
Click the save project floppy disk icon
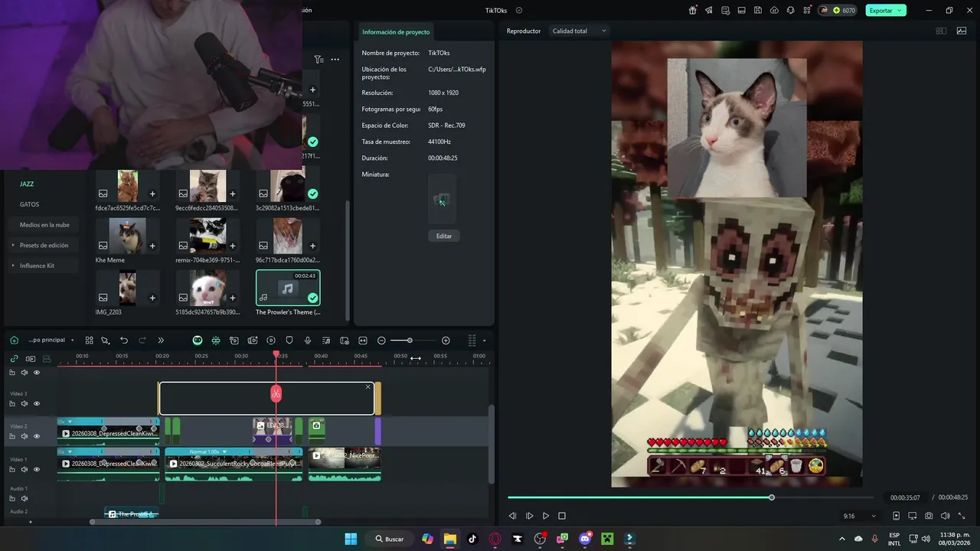(758, 10)
